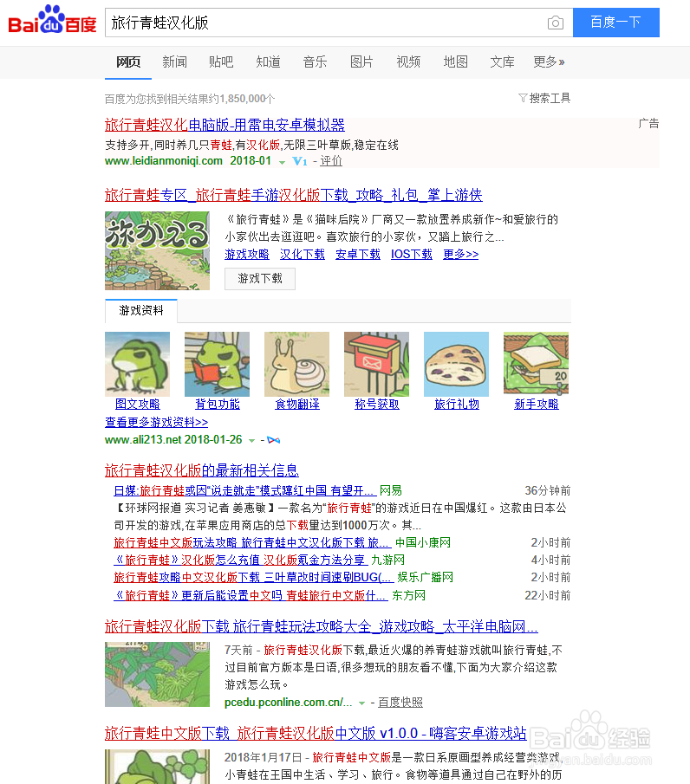
Task: Switch to the 新闻 tab
Action: coord(174,62)
